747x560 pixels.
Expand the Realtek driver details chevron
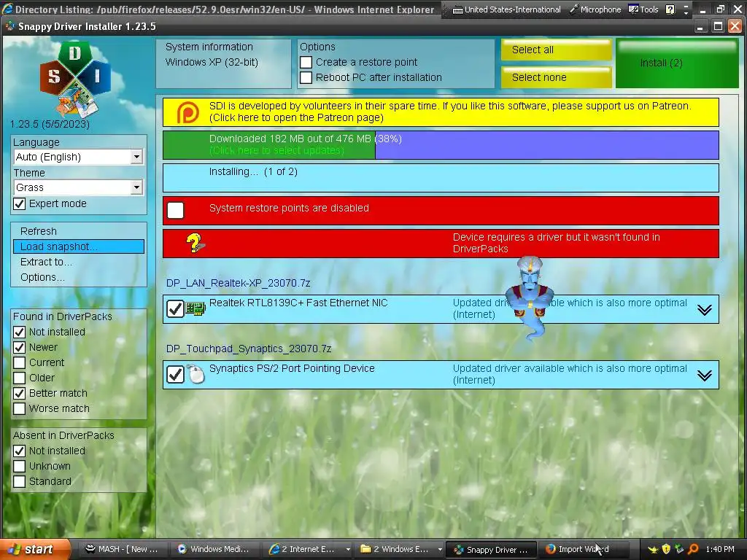coord(705,310)
